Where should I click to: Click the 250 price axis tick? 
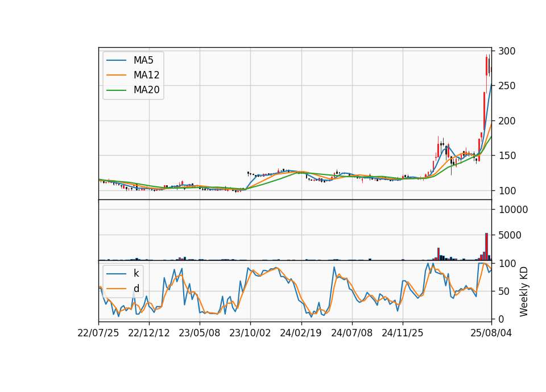coord(507,86)
